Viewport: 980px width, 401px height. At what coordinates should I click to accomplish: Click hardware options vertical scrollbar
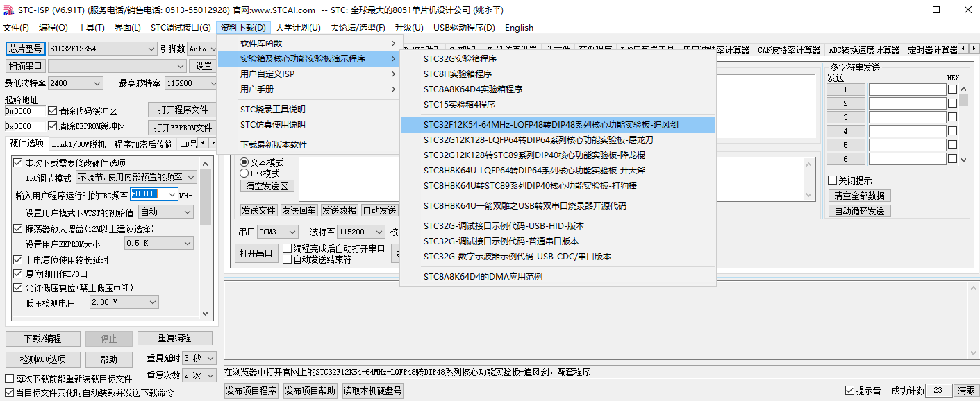coord(206,237)
